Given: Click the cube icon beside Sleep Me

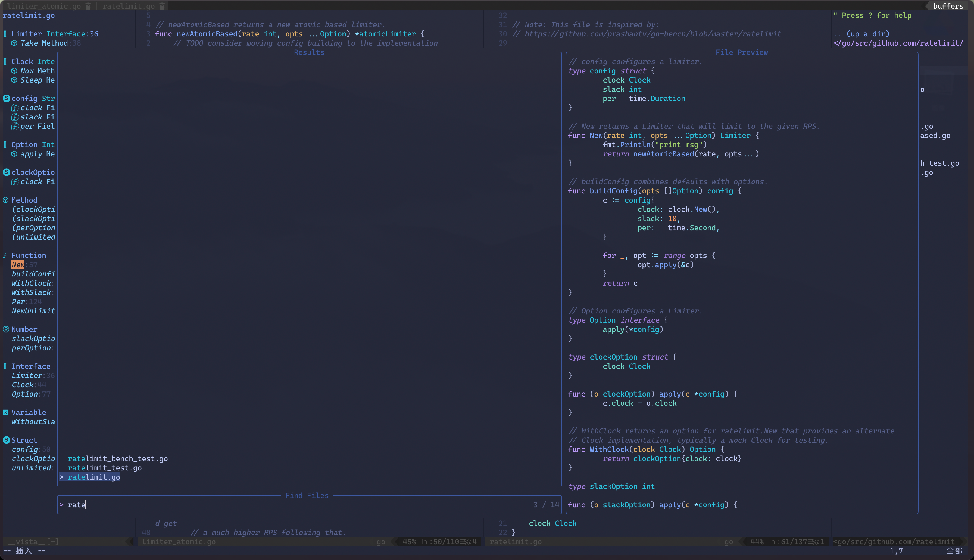Looking at the screenshot, I should [14, 80].
